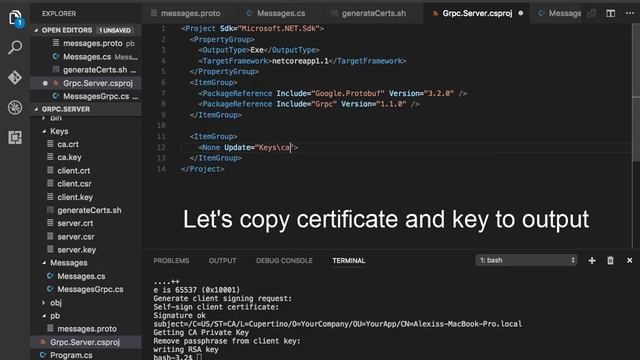
Task: Open Messages.cs in open editors list
Action: pyautogui.click(x=86, y=57)
